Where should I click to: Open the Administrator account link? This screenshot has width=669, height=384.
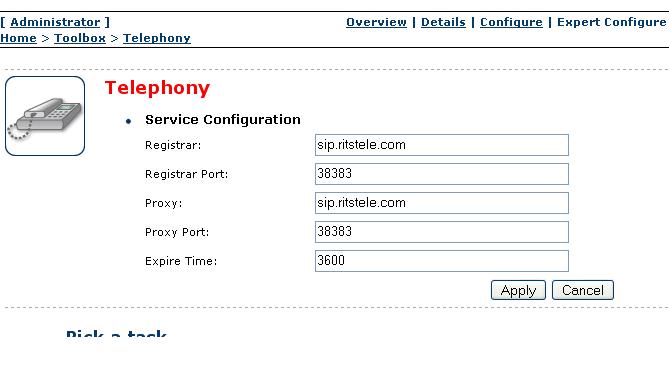(x=55, y=22)
